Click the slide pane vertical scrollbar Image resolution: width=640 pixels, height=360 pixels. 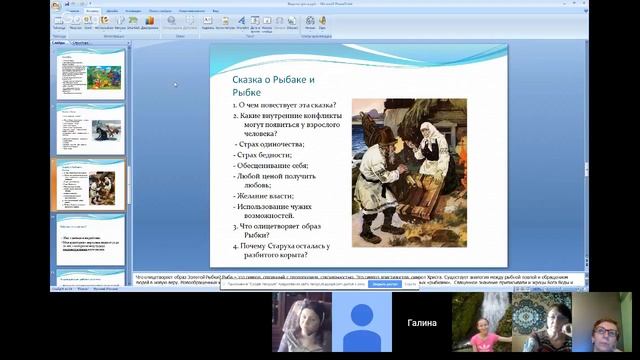pos(586,155)
